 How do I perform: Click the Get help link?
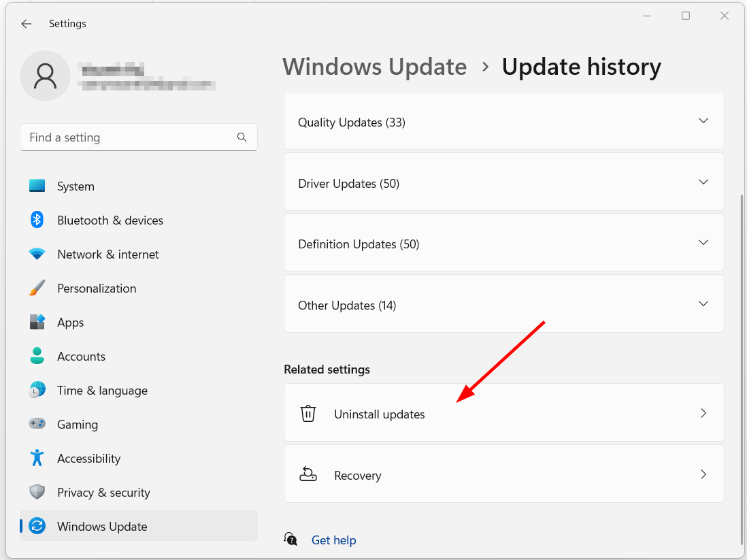coord(333,540)
